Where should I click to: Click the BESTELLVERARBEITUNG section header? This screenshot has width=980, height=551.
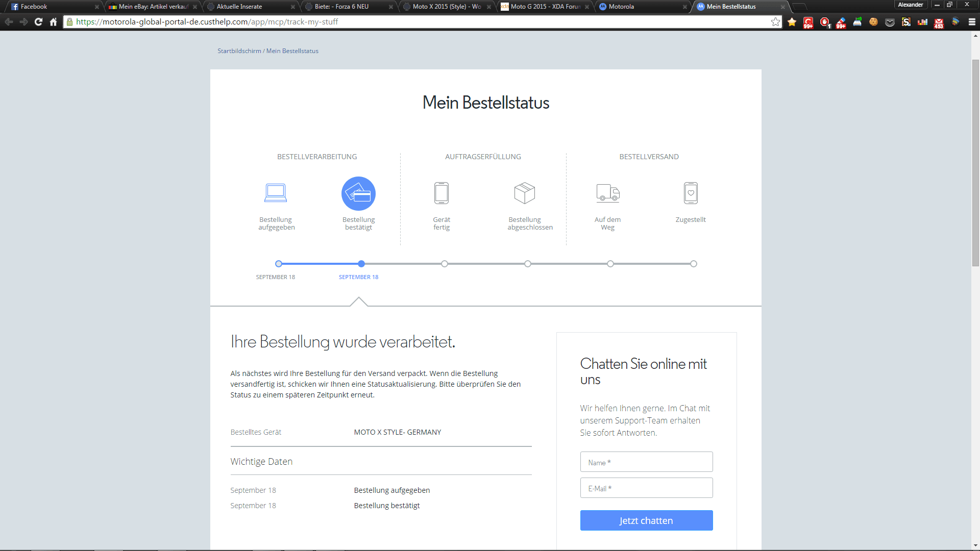(x=317, y=157)
